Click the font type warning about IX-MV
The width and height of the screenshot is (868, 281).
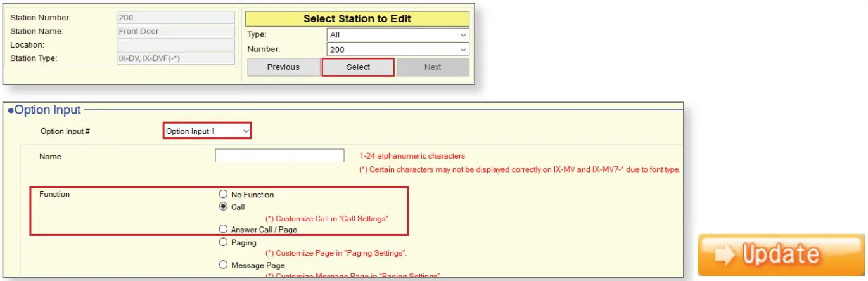(x=520, y=169)
